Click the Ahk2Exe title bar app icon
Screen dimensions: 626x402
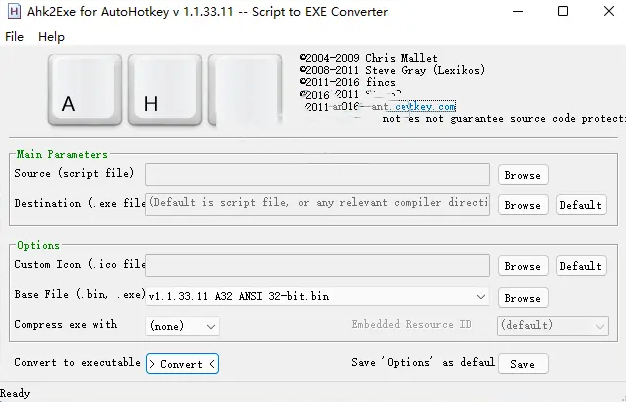[x=14, y=11]
